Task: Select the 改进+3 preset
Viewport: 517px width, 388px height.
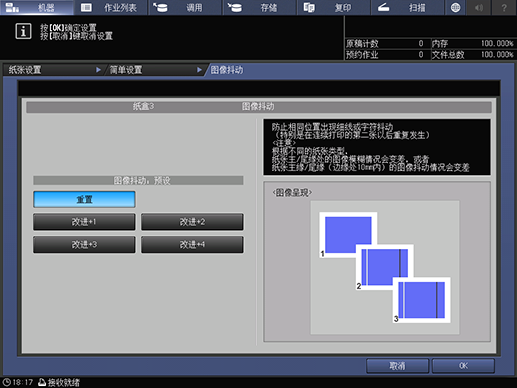Action: click(x=84, y=245)
